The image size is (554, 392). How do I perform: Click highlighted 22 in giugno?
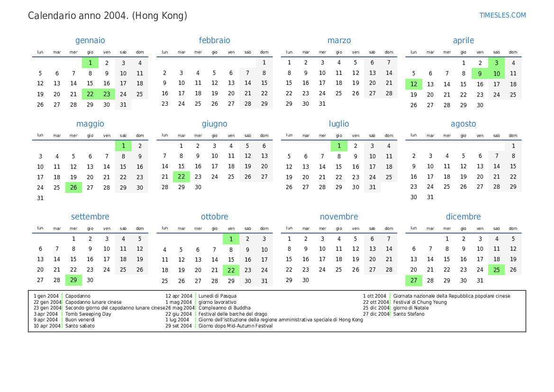[x=181, y=177]
